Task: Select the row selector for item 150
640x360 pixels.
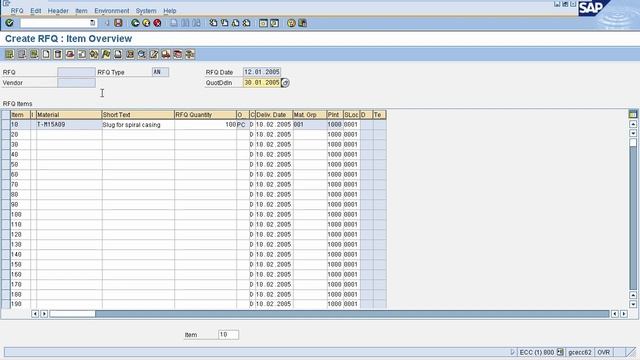Action: [x=6, y=264]
